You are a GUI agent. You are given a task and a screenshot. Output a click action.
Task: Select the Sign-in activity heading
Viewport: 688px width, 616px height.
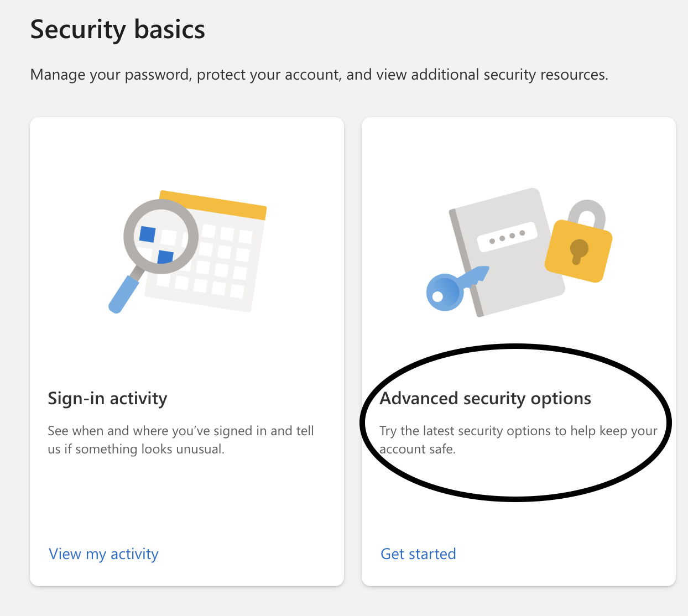click(107, 398)
